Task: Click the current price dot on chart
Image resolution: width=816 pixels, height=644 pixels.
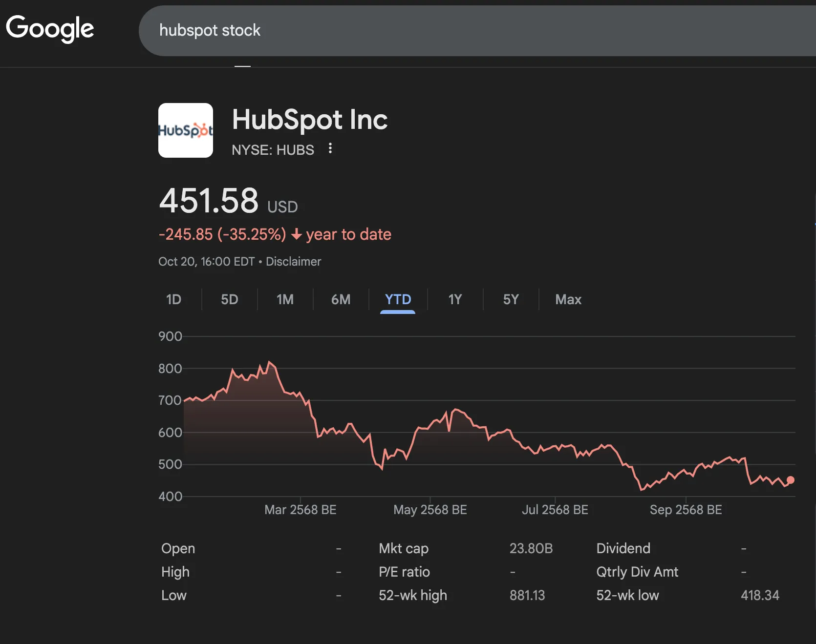Action: pos(791,480)
